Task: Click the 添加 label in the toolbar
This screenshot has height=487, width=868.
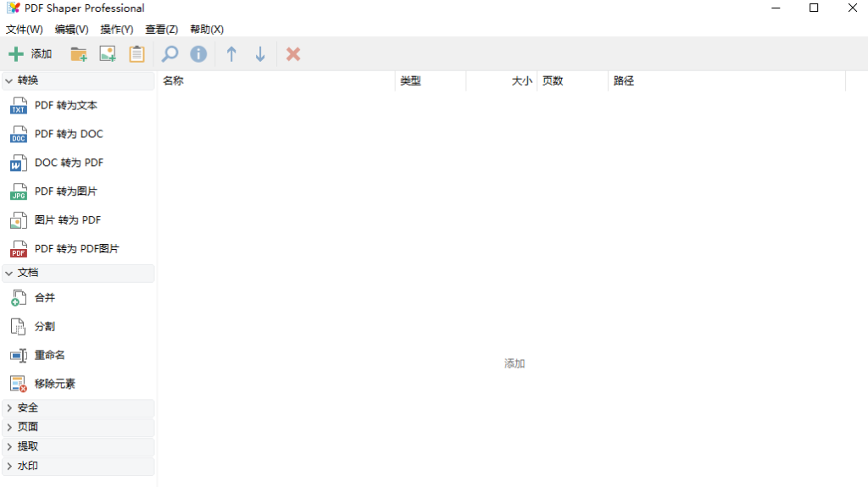Action: coord(41,53)
